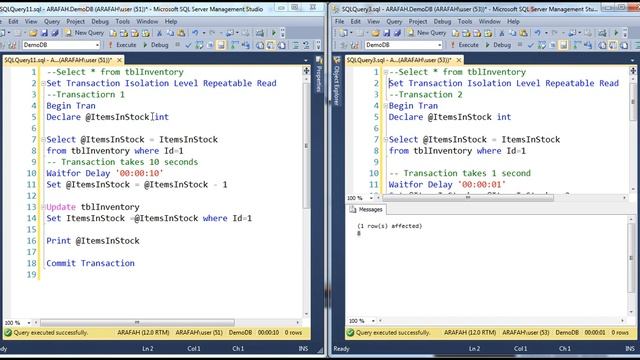Click Undo arrow icon in left window

pos(196,33)
